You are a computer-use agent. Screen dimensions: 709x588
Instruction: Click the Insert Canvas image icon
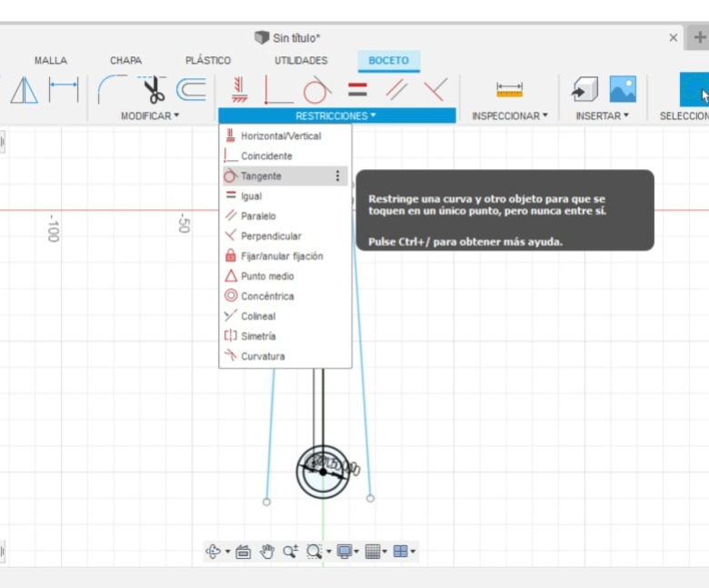[623, 89]
